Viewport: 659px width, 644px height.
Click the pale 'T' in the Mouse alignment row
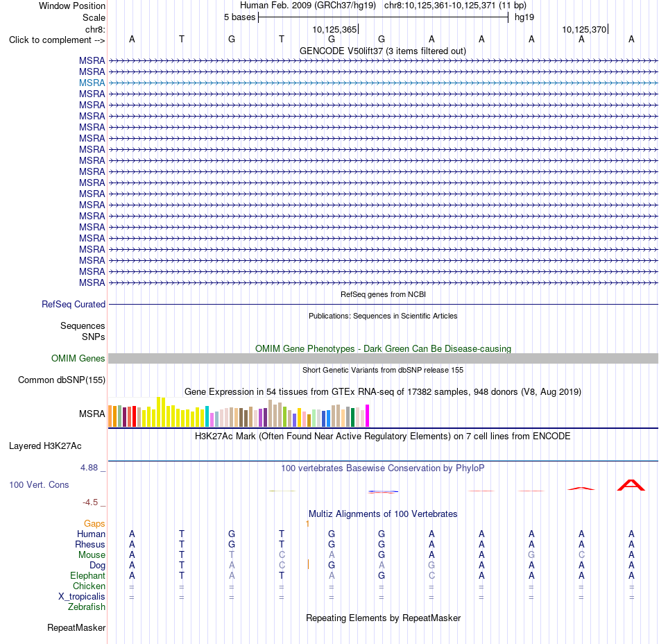[232, 555]
